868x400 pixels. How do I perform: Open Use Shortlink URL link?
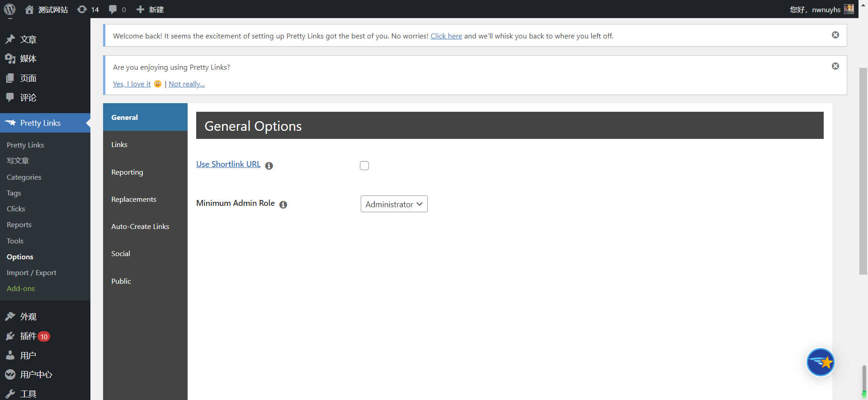point(228,164)
